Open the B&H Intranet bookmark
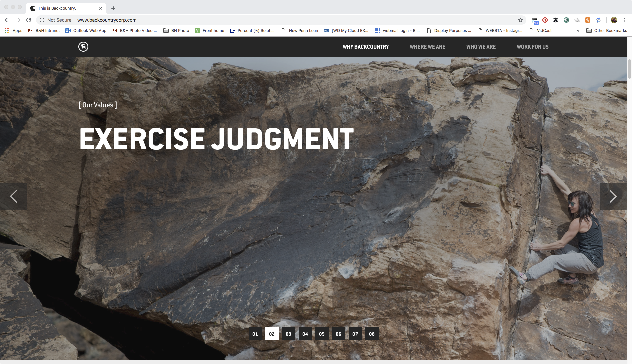Screen dimensions: 632x364 click(x=44, y=30)
